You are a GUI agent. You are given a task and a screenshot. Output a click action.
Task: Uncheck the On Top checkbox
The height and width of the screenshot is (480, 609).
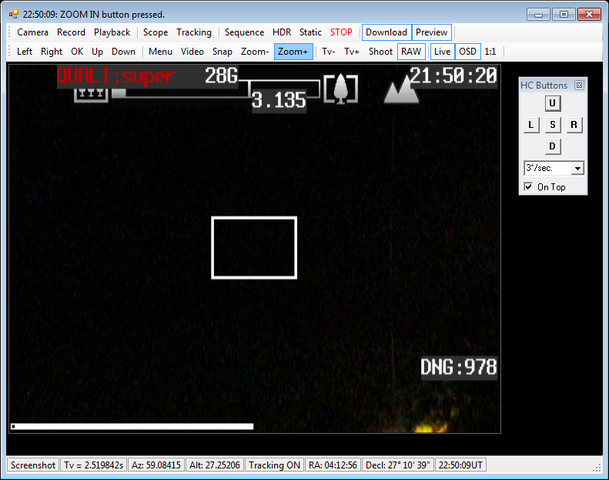point(528,187)
